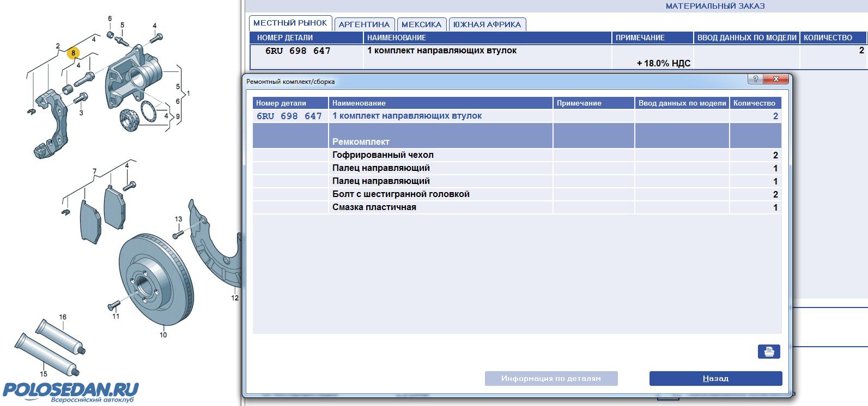Click the Количество column header in dialog
Screen dimensions: 868x406
click(x=754, y=103)
